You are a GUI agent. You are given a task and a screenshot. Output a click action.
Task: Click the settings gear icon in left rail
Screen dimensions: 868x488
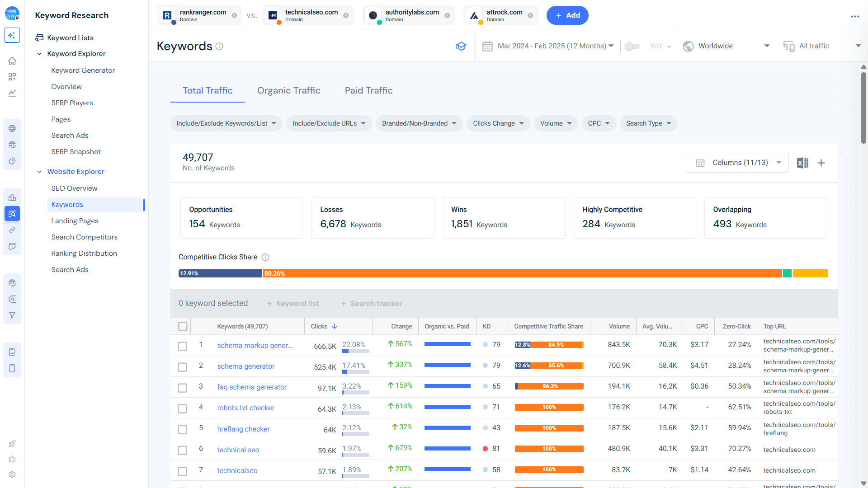[x=12, y=474]
